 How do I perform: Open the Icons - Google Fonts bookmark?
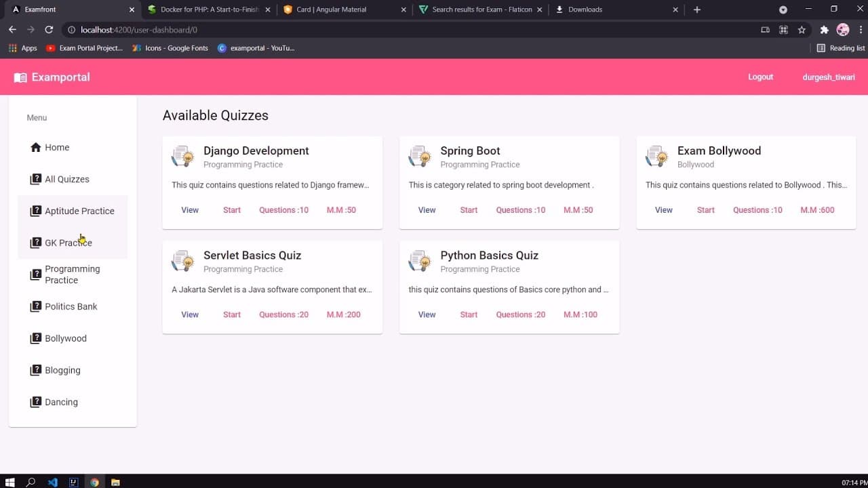tap(170, 48)
